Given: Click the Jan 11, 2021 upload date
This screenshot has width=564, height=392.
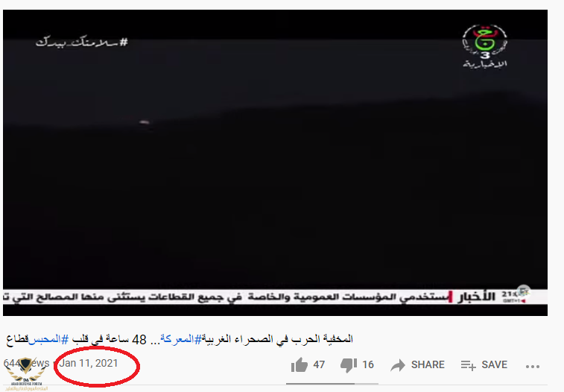Looking at the screenshot, I should pyautogui.click(x=89, y=363).
